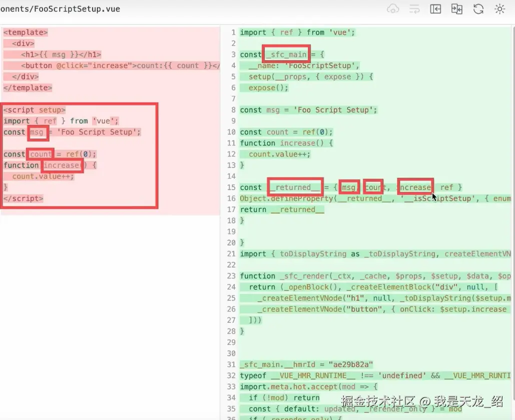This screenshot has width=515, height=420.
Task: Switch side-by-side diff view icon
Action: [457, 9]
